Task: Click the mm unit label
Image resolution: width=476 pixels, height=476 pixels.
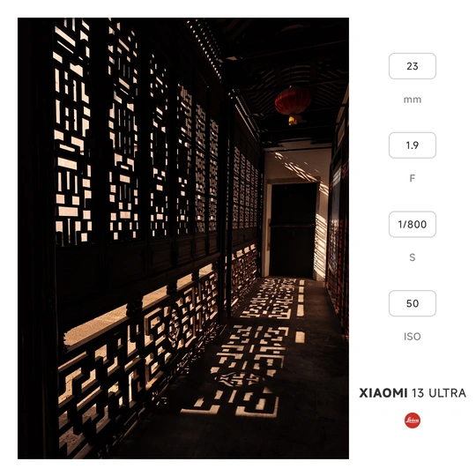Action: coord(413,100)
